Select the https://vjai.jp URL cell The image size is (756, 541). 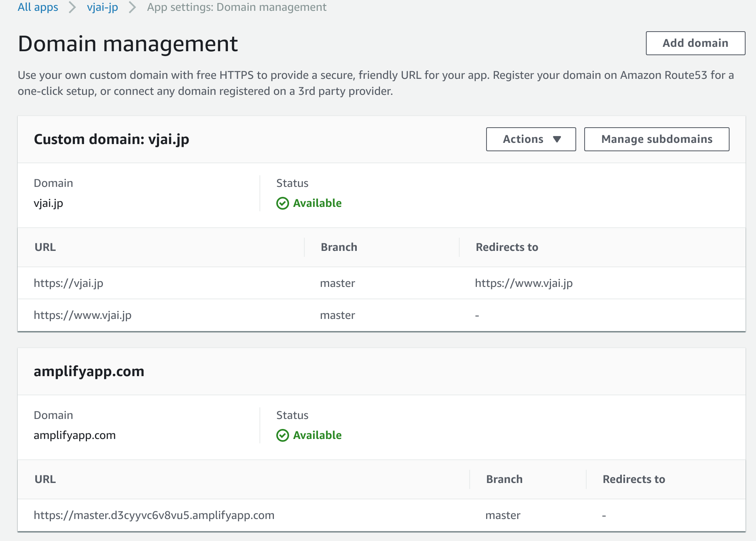[x=68, y=283]
